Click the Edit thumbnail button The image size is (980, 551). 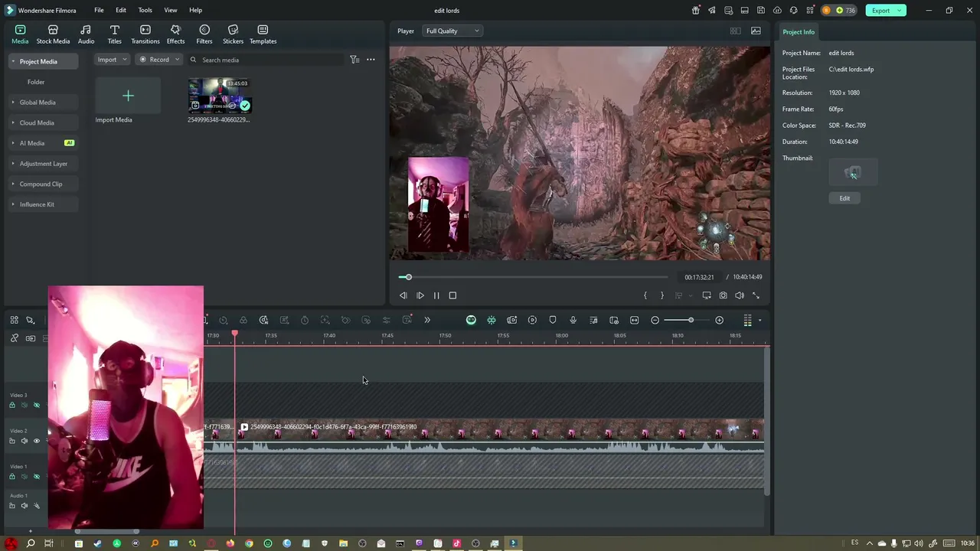pos(844,198)
